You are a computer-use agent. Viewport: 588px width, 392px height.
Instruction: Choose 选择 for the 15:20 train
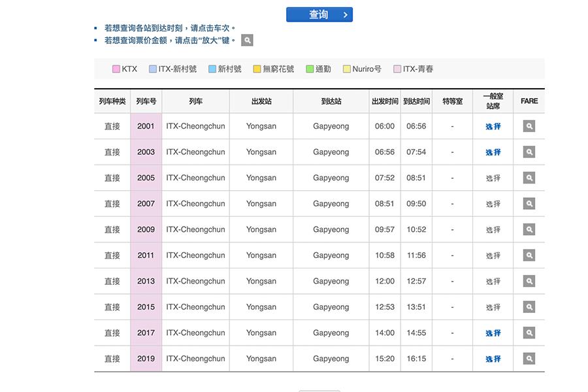click(x=493, y=359)
